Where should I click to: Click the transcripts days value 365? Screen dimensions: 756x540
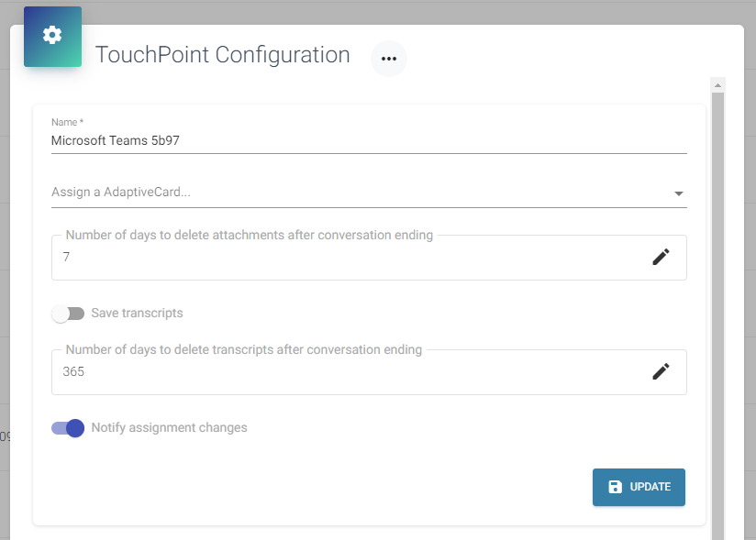74,371
